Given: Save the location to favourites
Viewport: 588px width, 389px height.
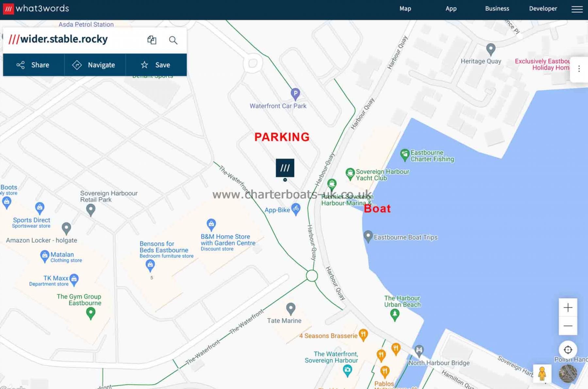Looking at the screenshot, I should tap(156, 65).
